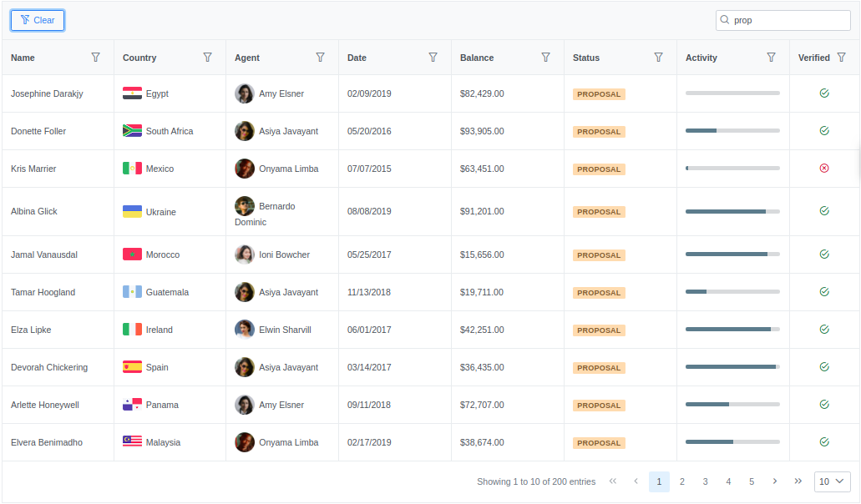Open the Date column filter icon
The height and width of the screenshot is (504, 861).
[433, 58]
